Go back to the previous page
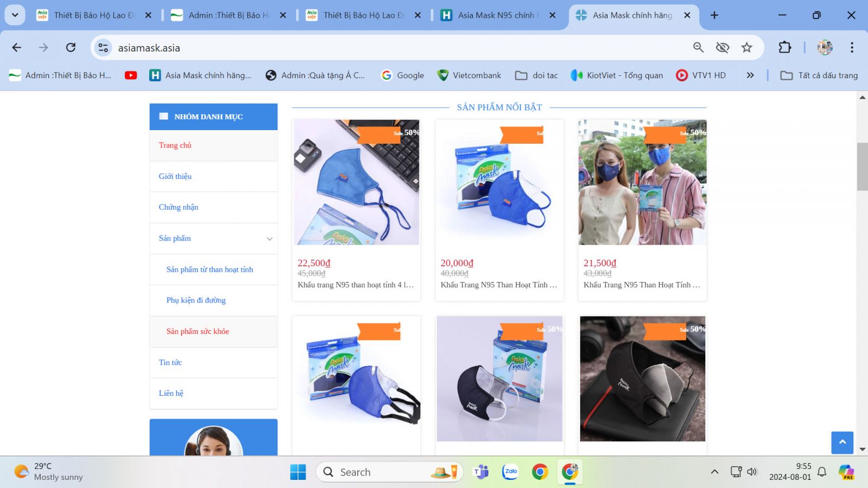Image resolution: width=868 pixels, height=488 pixels. tap(17, 48)
